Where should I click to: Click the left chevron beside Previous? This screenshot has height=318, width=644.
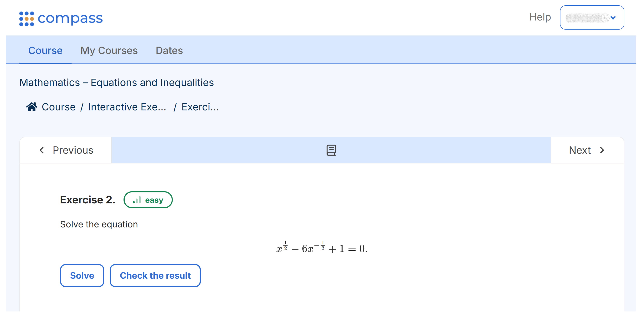pos(42,150)
